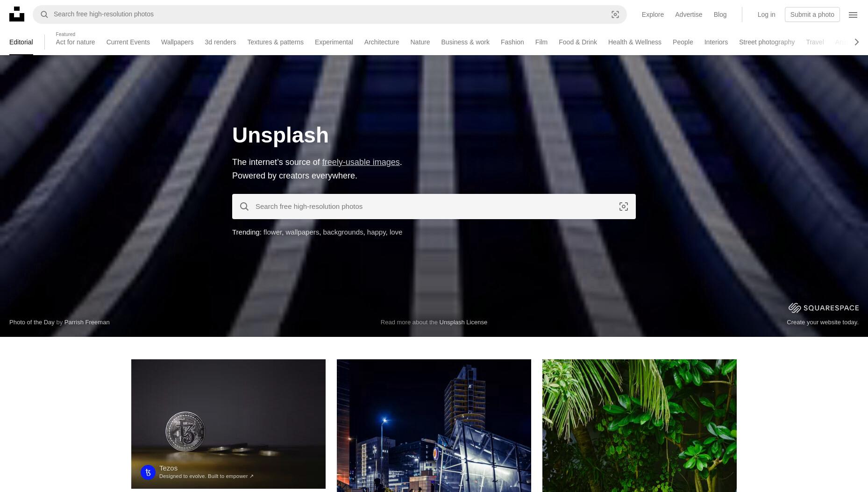Select Health & Wellness topic
The image size is (868, 492).
click(634, 42)
